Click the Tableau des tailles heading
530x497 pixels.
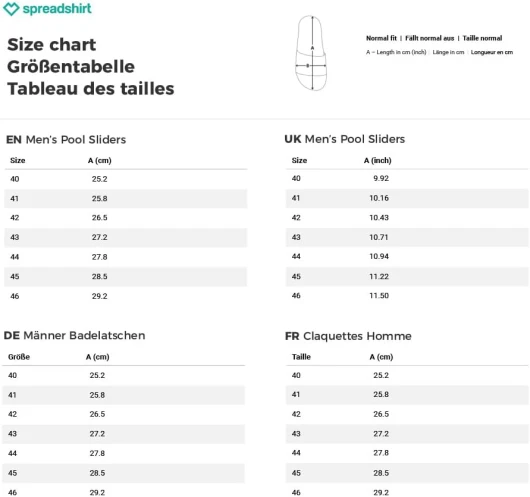click(x=91, y=89)
